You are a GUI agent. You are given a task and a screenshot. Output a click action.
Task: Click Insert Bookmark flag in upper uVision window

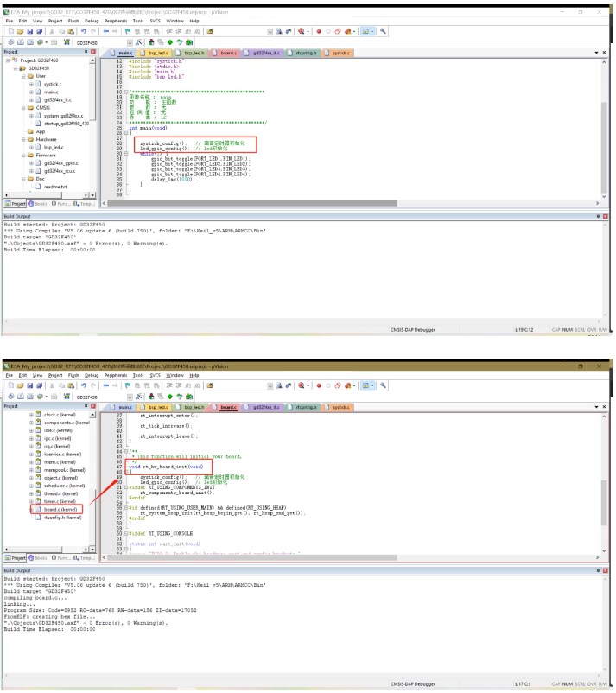click(x=128, y=31)
